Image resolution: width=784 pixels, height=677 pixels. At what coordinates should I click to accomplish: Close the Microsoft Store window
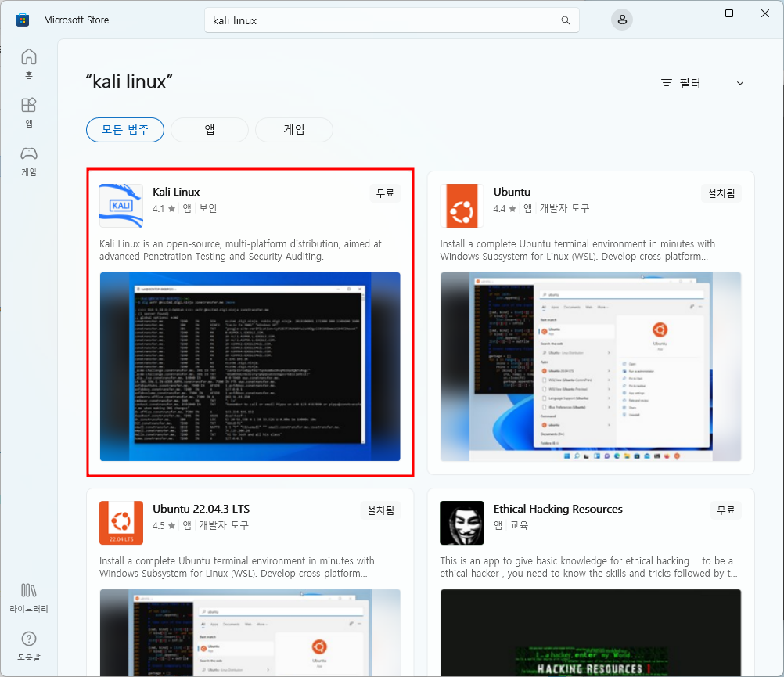click(x=765, y=13)
